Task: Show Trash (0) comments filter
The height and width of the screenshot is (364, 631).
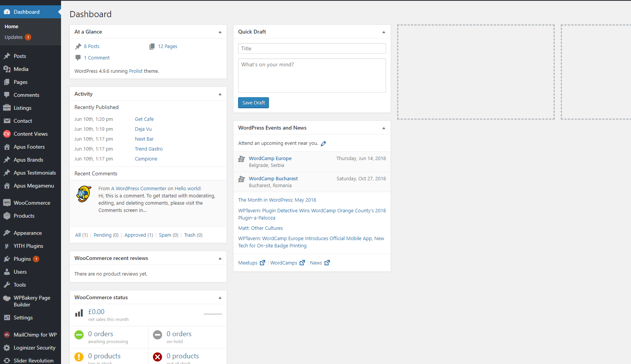Action: pos(193,235)
